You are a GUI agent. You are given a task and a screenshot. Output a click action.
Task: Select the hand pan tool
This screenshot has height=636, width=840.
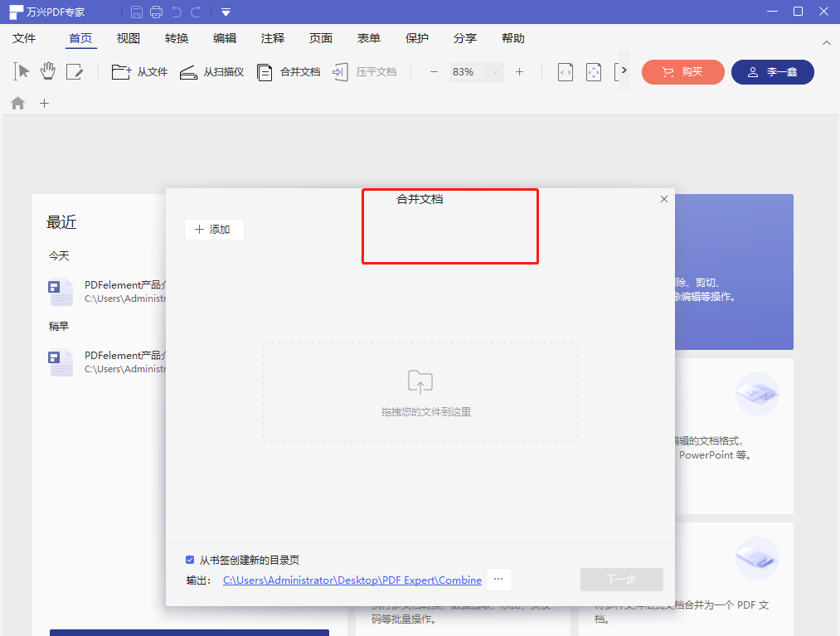pos(47,71)
